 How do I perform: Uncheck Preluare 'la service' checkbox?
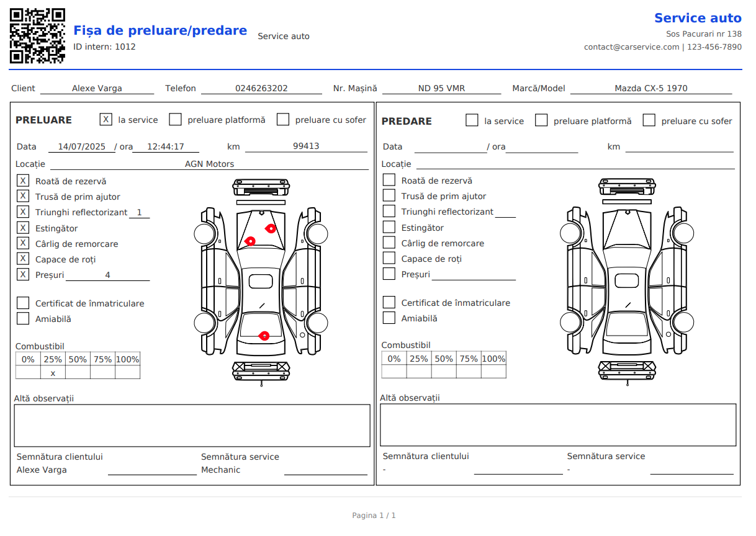point(106,120)
